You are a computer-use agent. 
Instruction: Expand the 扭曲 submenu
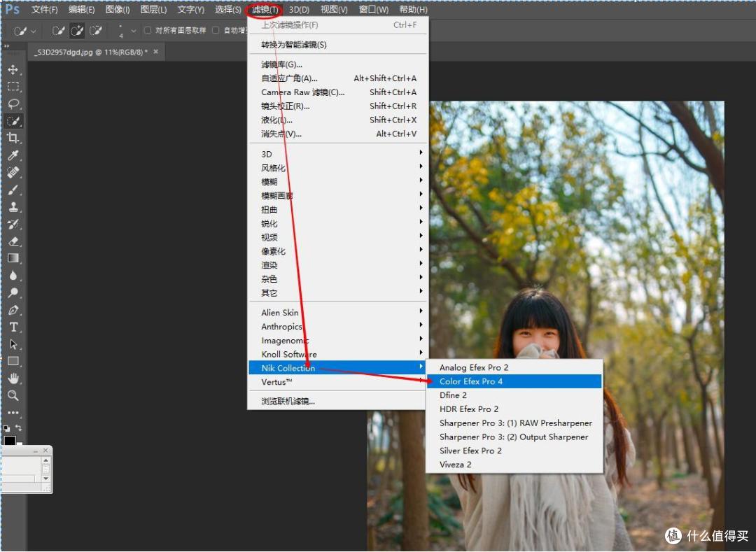(337, 209)
